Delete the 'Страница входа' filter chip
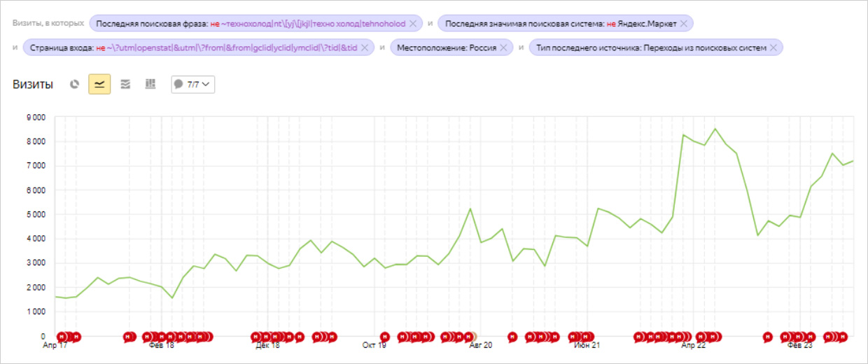The width and height of the screenshot is (868, 364). coord(365,48)
